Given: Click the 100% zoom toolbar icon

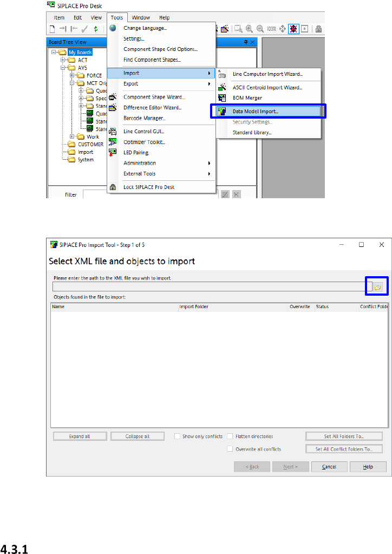Looking at the screenshot, I should 271,29.
